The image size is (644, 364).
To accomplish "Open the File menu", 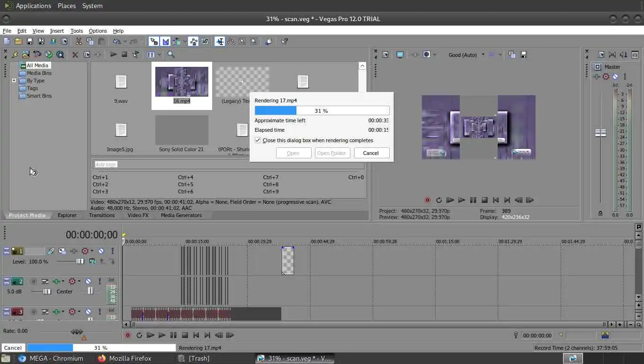I will point(7,31).
